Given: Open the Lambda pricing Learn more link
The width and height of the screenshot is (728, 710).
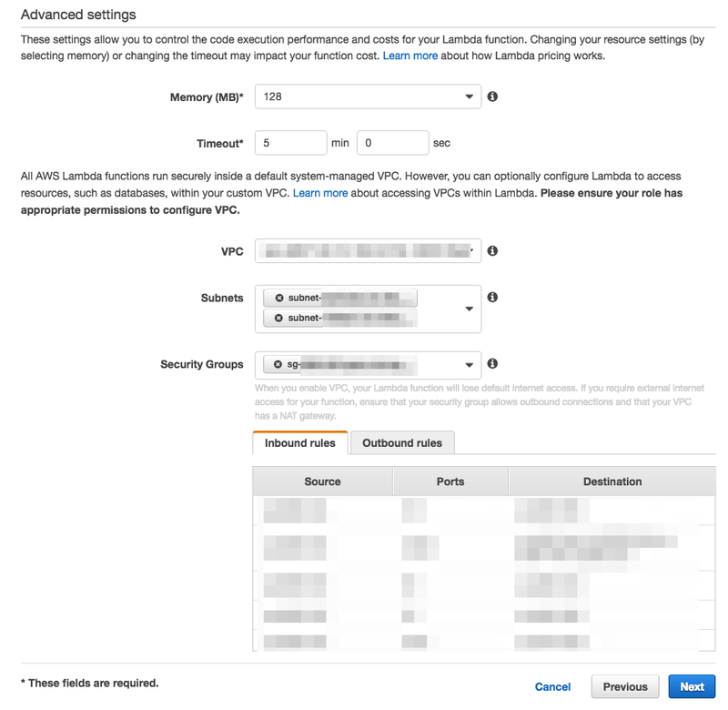Looking at the screenshot, I should point(409,56).
